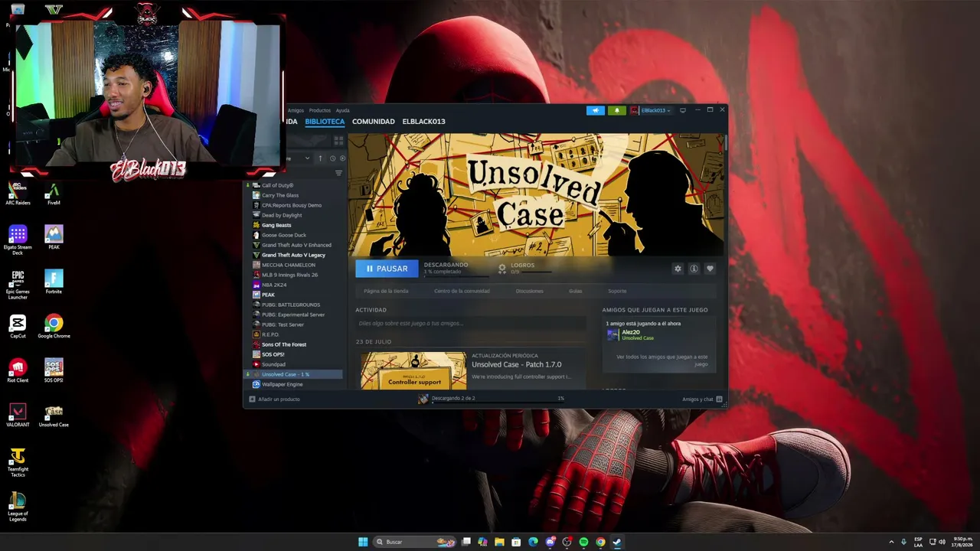Viewport: 980px width, 551px height.
Task: Click the 1% completado download progress bar
Action: click(456, 276)
